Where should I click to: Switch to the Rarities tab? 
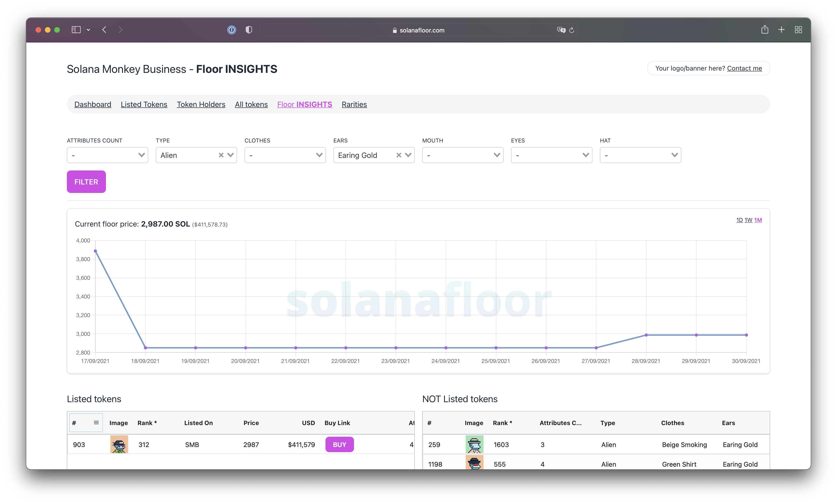pos(354,105)
